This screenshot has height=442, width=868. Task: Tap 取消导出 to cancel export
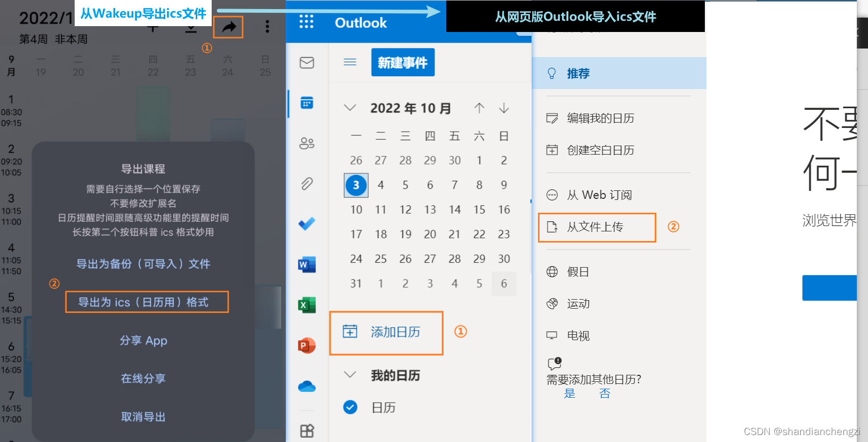coord(143,417)
